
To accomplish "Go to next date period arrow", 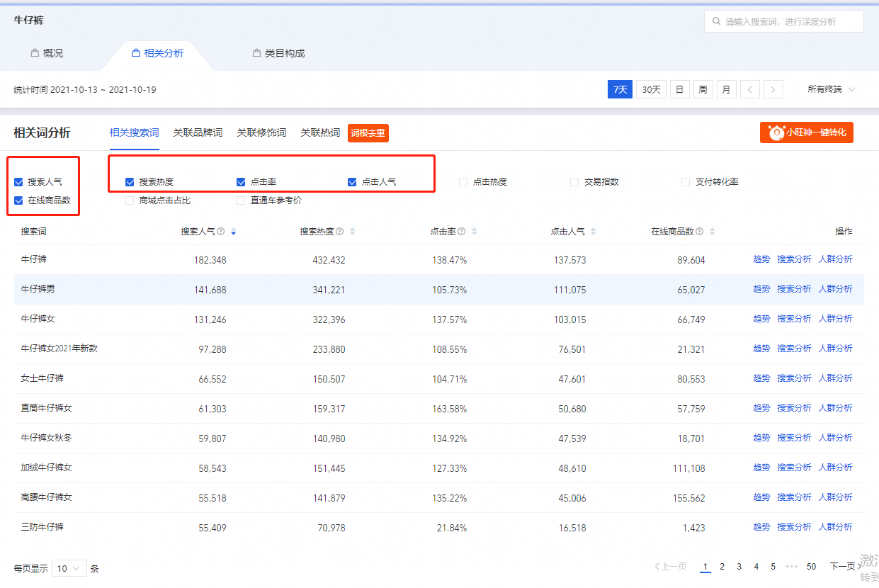I will 773,89.
